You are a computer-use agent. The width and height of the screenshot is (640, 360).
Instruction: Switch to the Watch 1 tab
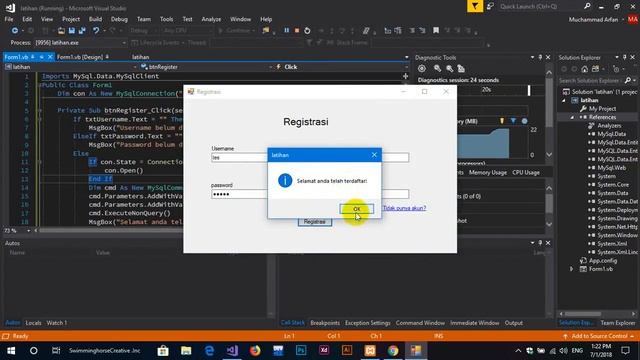pos(57,323)
